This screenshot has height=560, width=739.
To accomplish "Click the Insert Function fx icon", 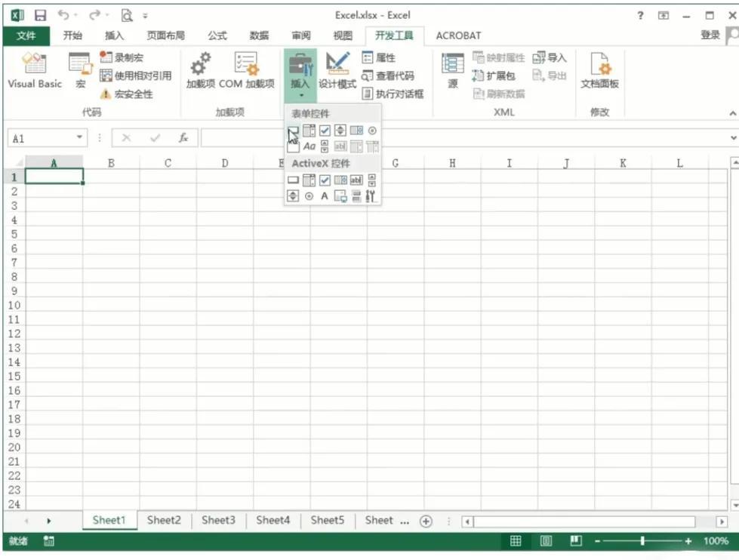I will click(x=183, y=137).
